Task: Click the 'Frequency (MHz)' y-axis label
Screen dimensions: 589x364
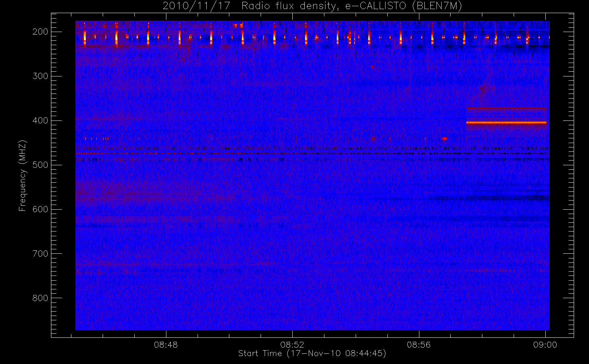Action: [x=23, y=175]
